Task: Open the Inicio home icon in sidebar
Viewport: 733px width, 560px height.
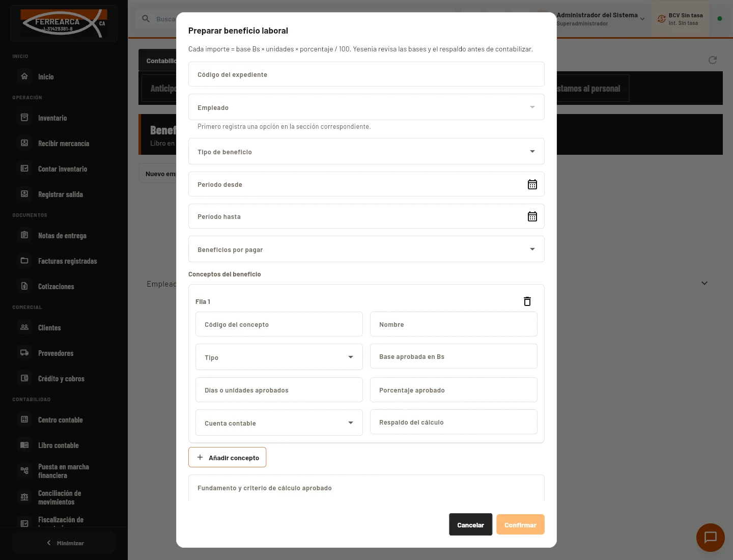Action: pyautogui.click(x=24, y=76)
